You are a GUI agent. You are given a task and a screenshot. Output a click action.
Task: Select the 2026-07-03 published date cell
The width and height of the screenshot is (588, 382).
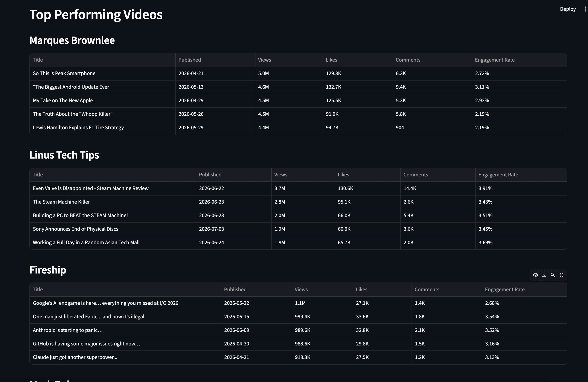click(x=234, y=229)
